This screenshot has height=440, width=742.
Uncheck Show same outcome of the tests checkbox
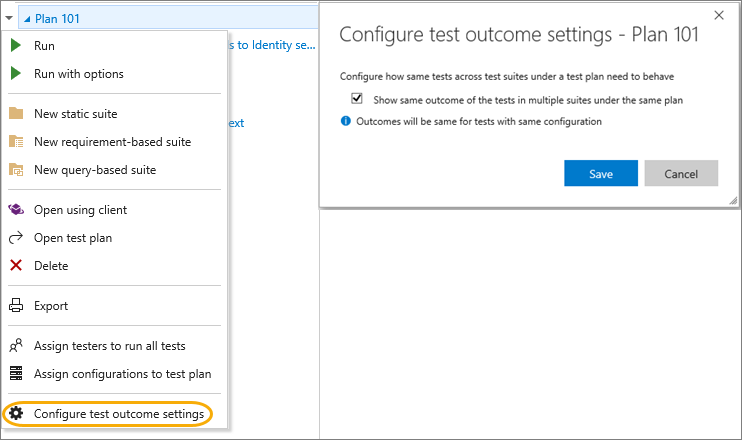pos(357,98)
